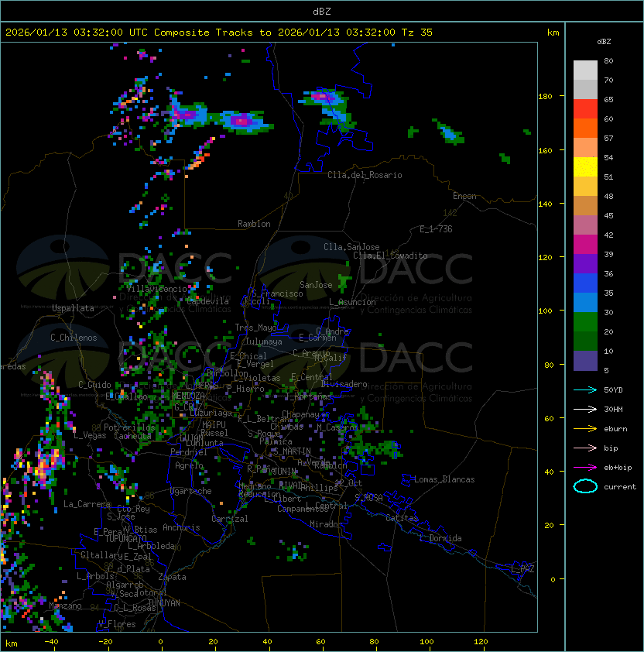644x652 pixels.
Task: Click the 'C_Chilenos' place label
Action: (x=74, y=337)
